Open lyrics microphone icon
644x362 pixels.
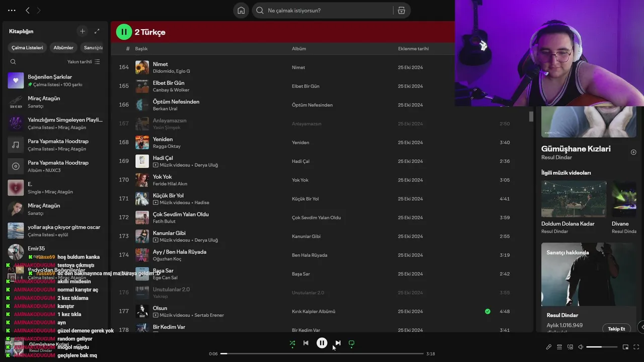pyautogui.click(x=549, y=347)
